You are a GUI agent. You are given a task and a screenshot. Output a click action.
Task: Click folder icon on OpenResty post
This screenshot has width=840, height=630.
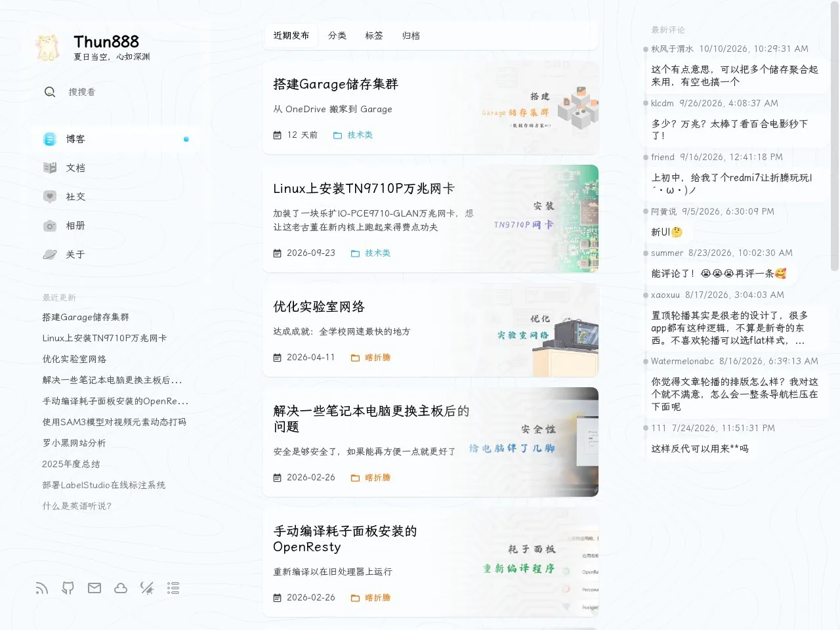point(355,598)
